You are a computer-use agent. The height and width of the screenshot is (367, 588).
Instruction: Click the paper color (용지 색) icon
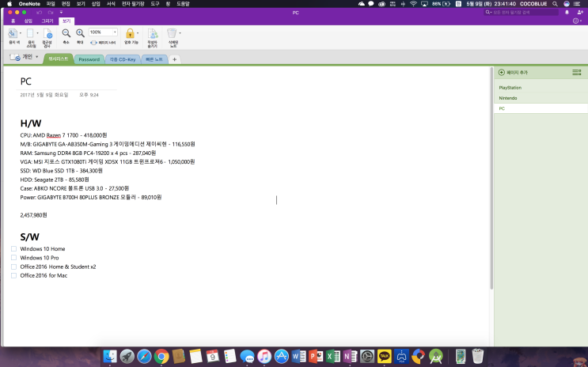coord(13,33)
